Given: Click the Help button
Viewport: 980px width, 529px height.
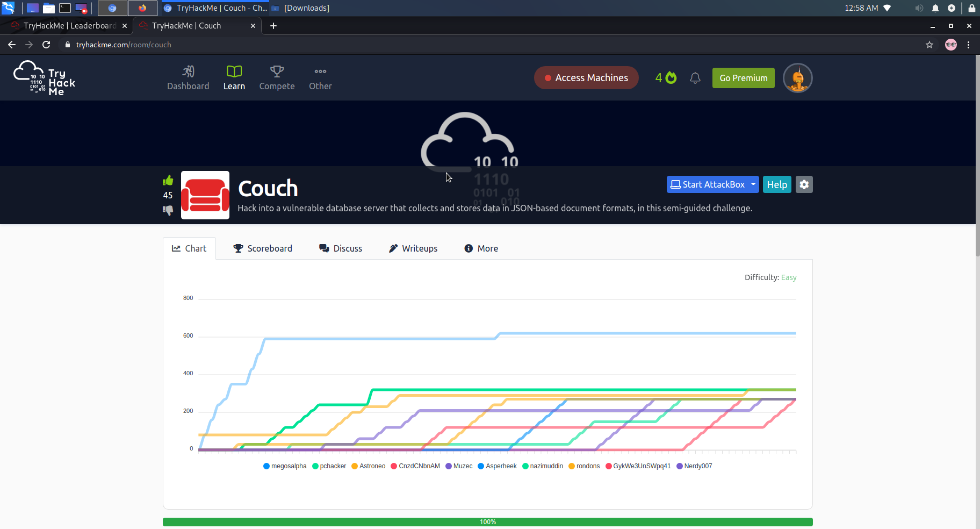Looking at the screenshot, I should click(777, 184).
